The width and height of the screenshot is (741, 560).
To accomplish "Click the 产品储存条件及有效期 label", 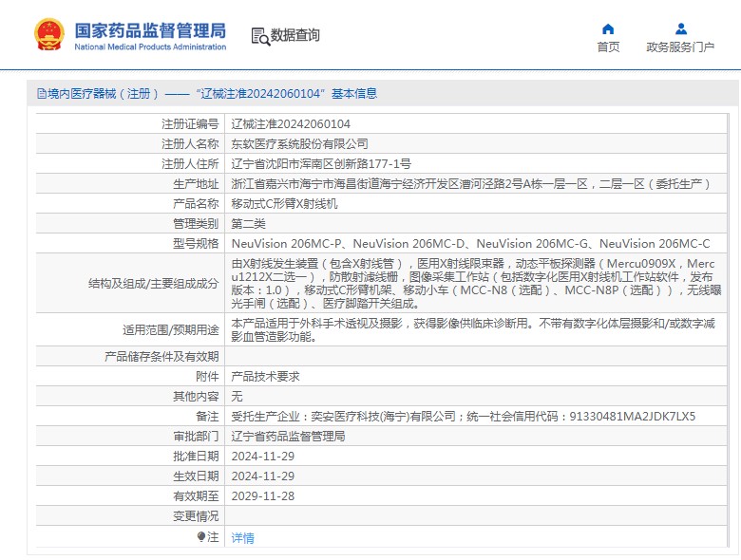I will pyautogui.click(x=161, y=357).
